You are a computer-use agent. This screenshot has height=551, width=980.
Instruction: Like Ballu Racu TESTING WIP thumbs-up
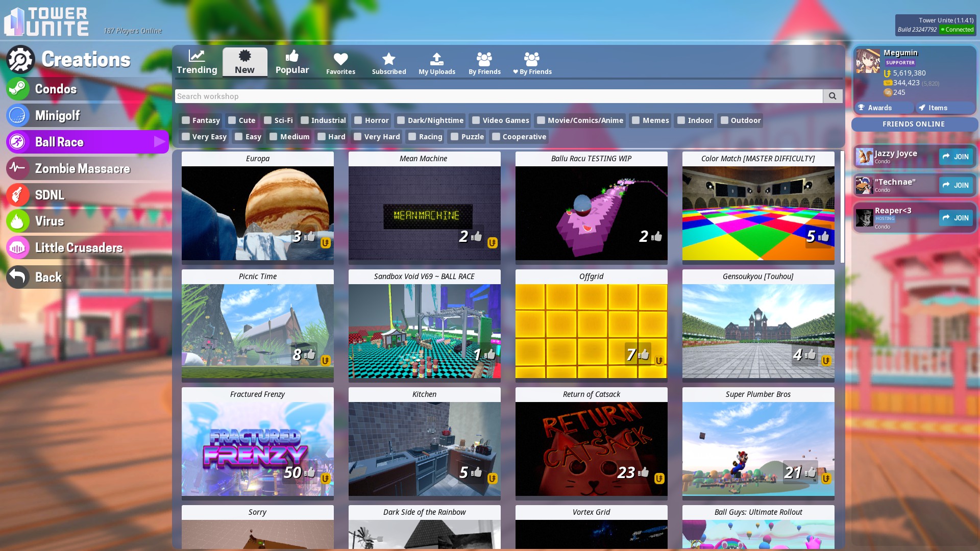point(657,236)
